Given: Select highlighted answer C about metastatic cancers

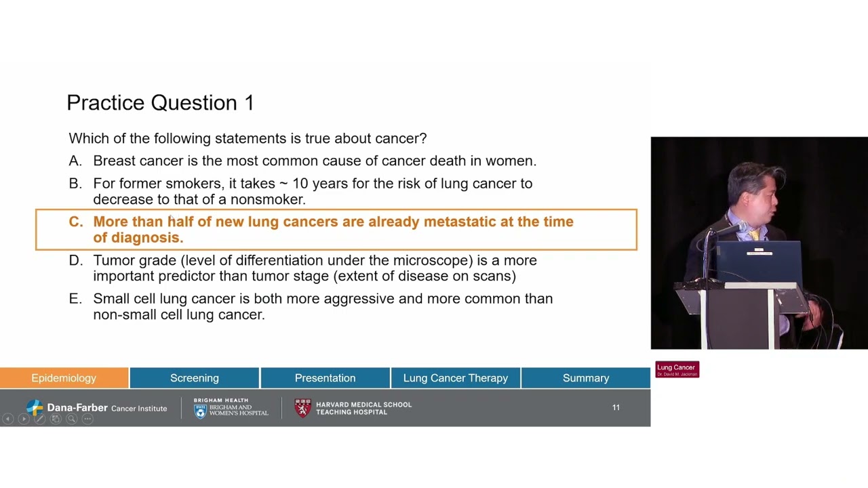Looking at the screenshot, I should tap(336, 230).
